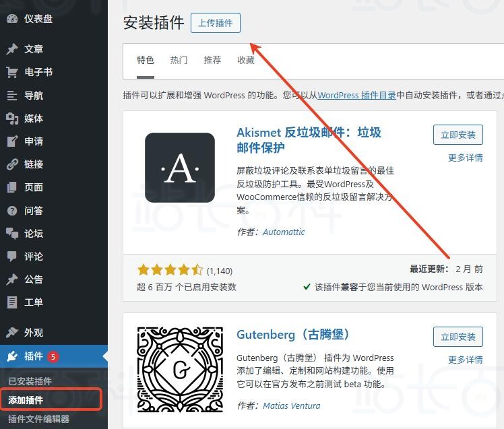Switch to the 热门 tab

tap(179, 60)
